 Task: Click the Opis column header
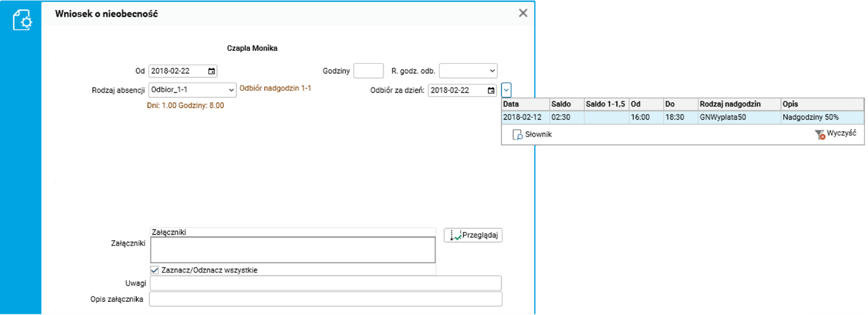tap(822, 104)
